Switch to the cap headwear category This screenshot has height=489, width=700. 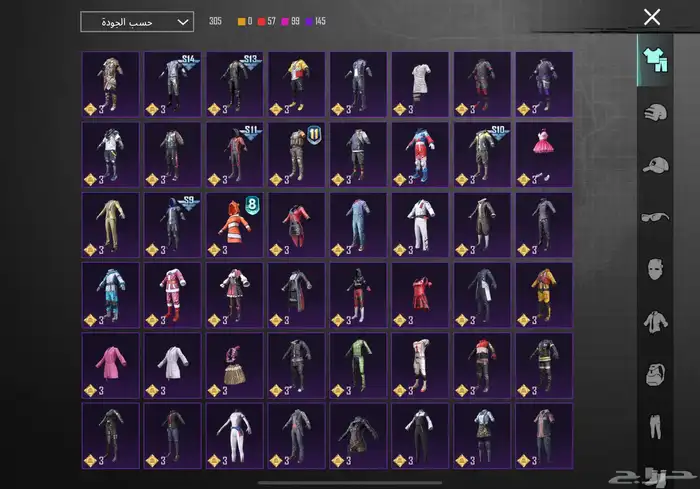[655, 164]
